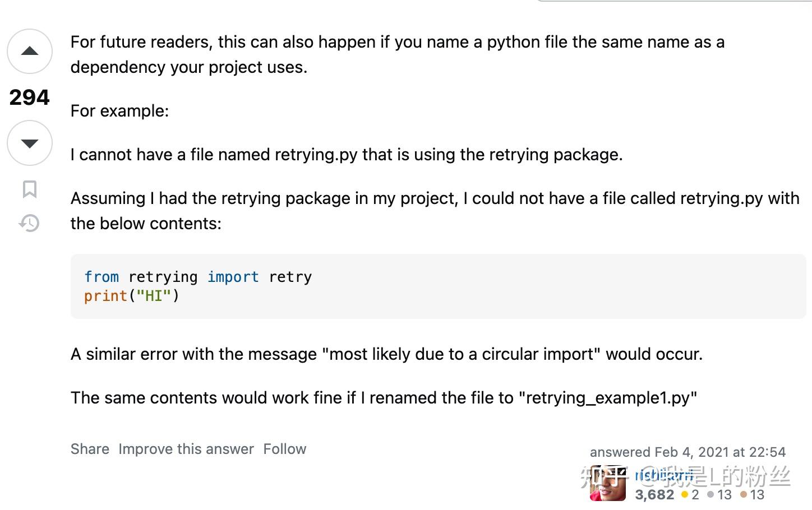Open the answerer's avatar image

pos(608,483)
